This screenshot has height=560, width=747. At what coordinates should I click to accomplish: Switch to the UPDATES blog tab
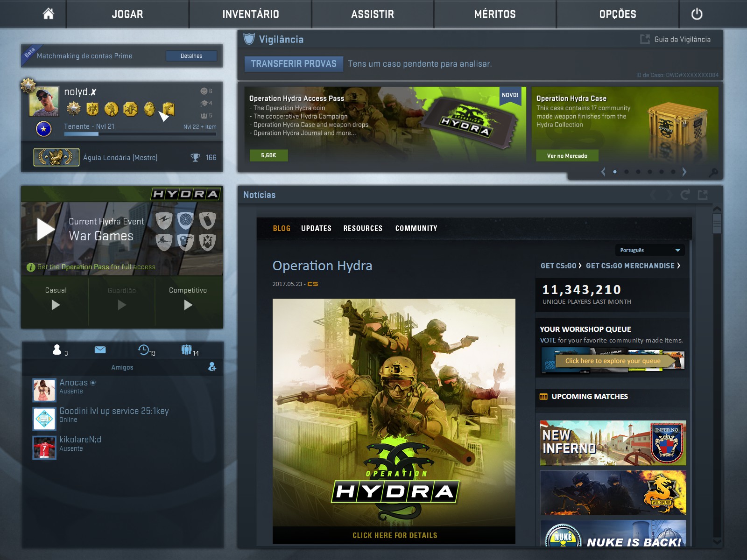(316, 229)
